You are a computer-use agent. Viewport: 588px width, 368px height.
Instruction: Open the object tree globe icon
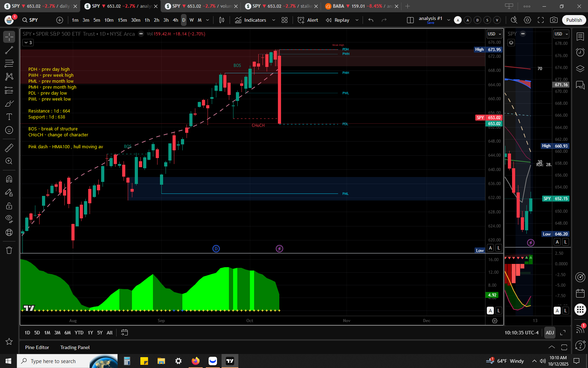(x=9, y=232)
